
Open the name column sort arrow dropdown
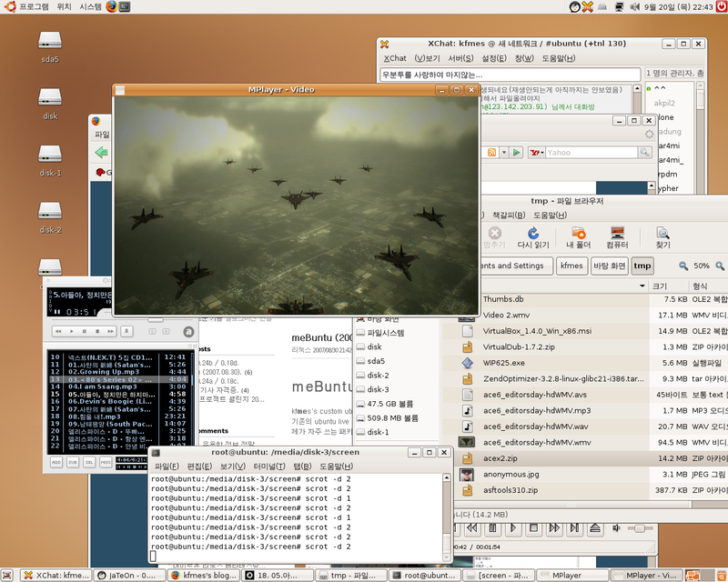pyautogui.click(x=642, y=286)
